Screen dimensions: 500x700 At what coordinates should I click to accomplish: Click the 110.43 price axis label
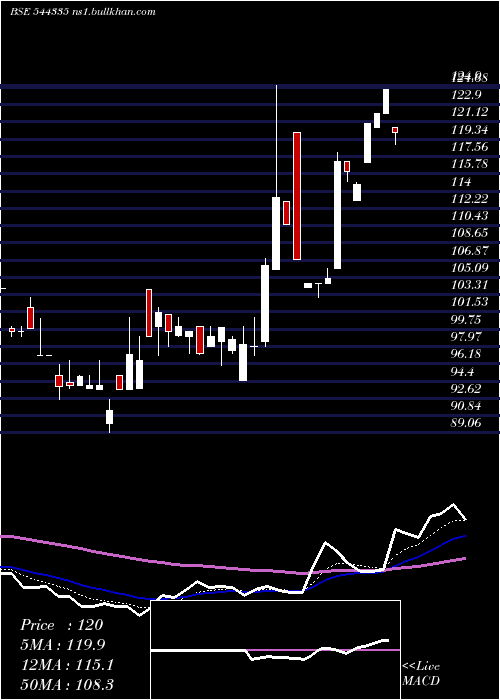469,216
